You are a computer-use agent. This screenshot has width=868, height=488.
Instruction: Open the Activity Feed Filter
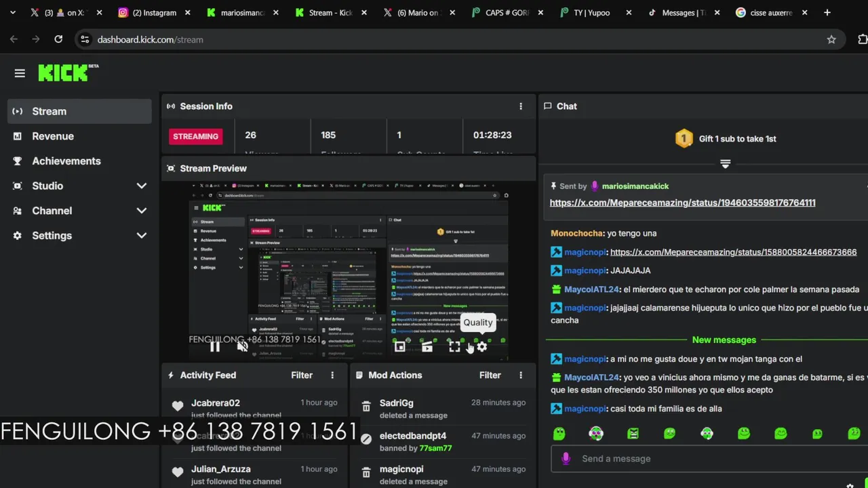click(x=302, y=375)
